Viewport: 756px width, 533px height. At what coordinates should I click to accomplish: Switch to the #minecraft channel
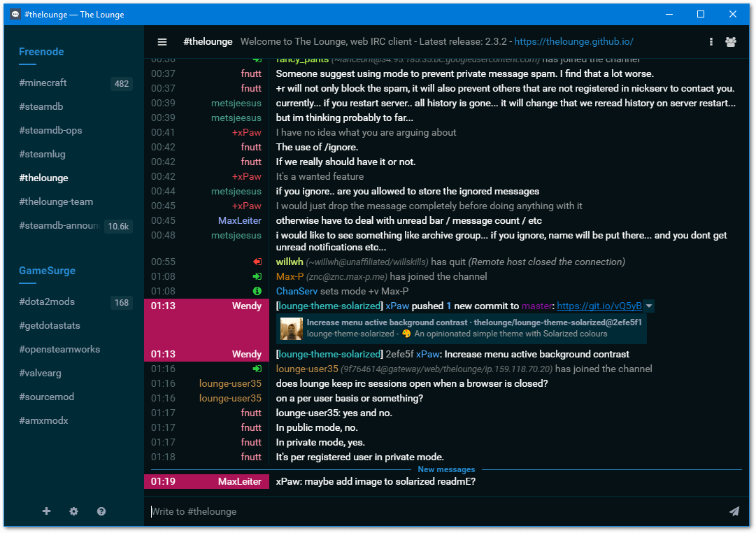(x=43, y=83)
